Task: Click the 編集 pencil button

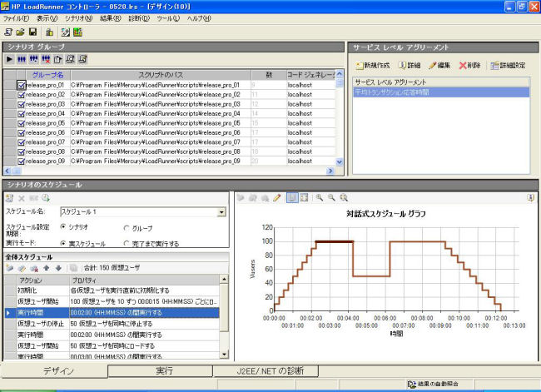Action: point(439,65)
